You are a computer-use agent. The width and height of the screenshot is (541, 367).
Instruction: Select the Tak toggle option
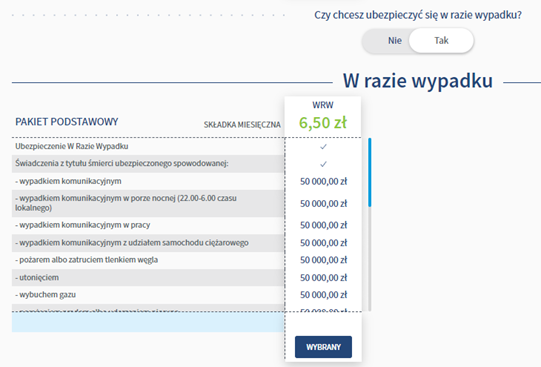pos(441,41)
